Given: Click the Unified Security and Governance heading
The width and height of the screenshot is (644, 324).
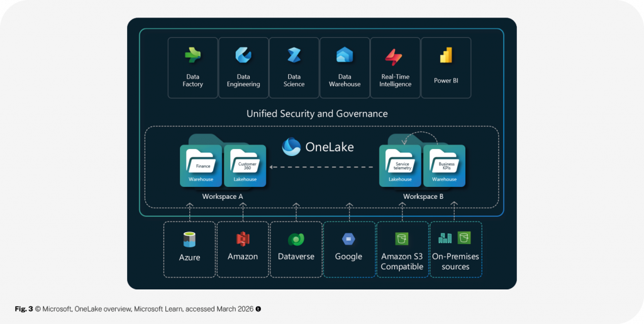Looking at the screenshot, I should click(x=317, y=114).
